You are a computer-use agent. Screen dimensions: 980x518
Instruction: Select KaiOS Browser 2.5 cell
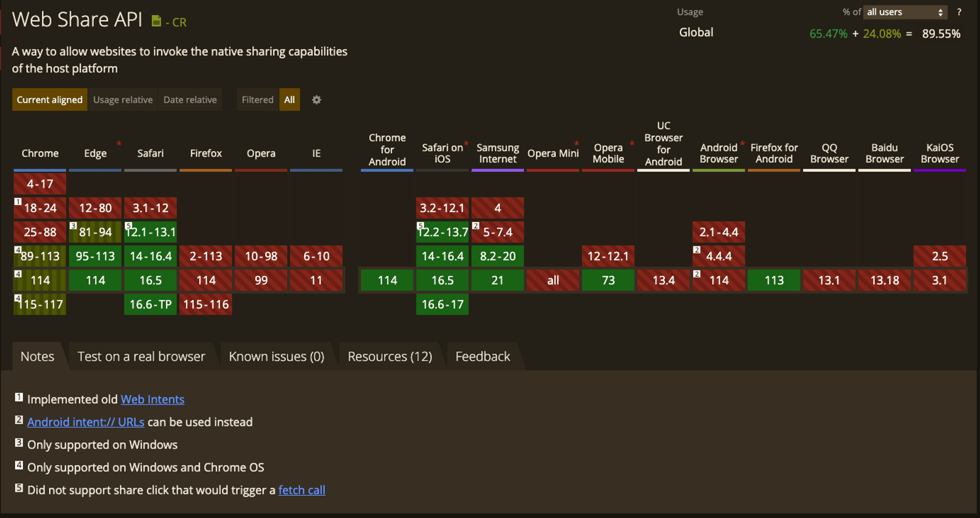click(940, 256)
